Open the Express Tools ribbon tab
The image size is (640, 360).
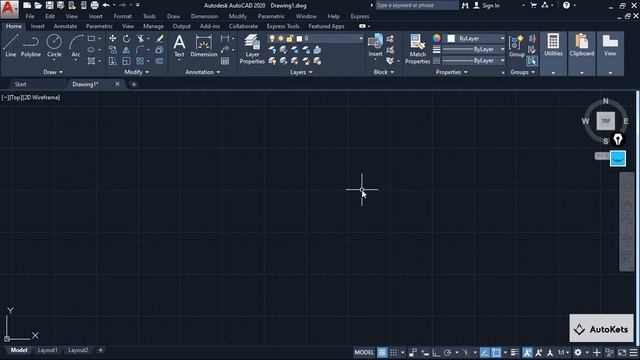[283, 26]
